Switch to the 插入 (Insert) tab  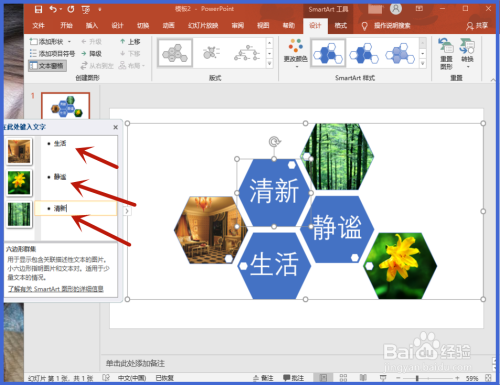pos(92,26)
